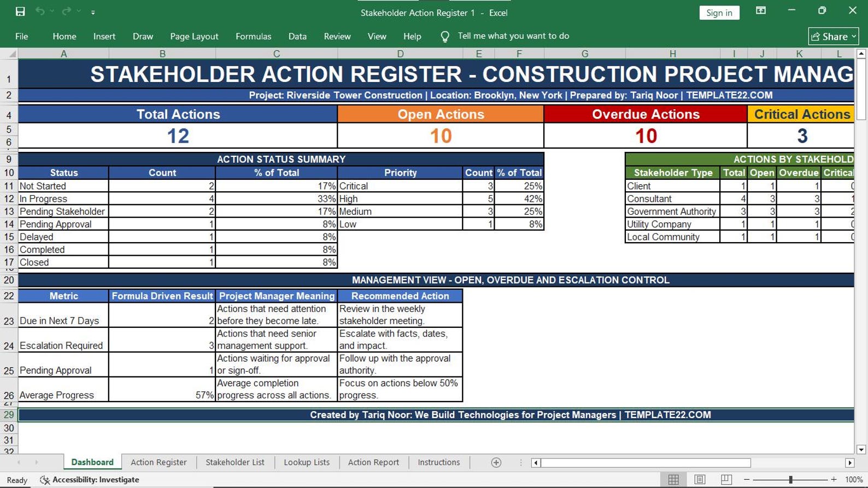
Task: Open the Undo history dropdown arrow
Action: [52, 11]
